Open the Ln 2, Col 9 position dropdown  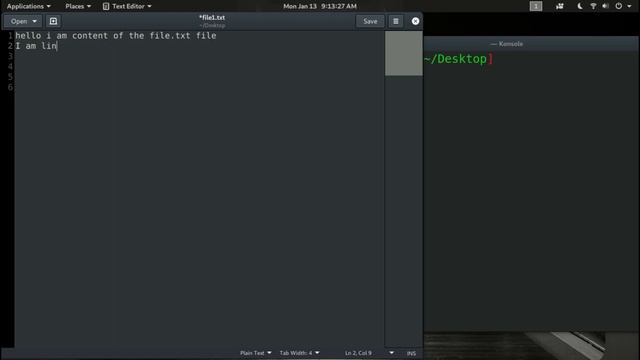click(369, 353)
